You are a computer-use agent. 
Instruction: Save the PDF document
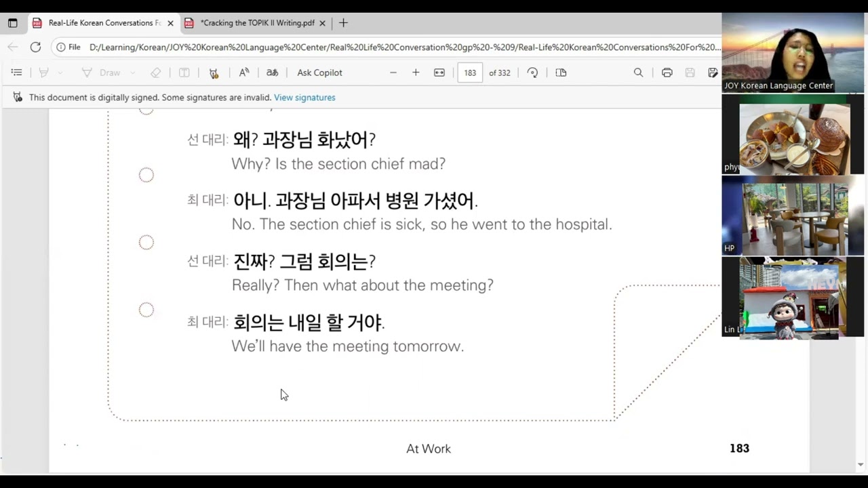coord(690,73)
